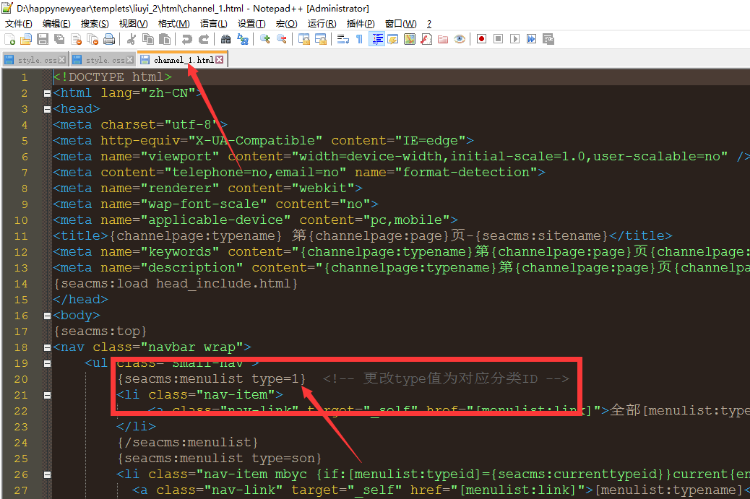Open the 搜索(S) menu
This screenshot has height=499, width=750.
95,24
